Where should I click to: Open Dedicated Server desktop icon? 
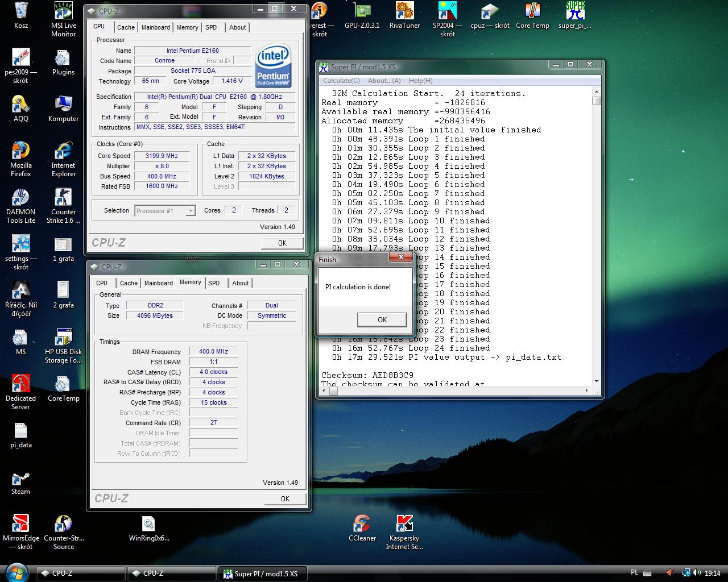click(x=21, y=392)
